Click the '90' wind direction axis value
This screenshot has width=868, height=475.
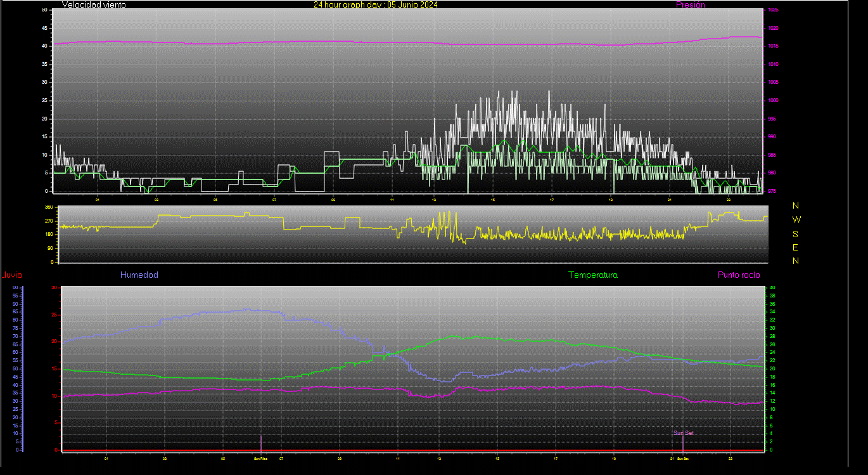[50, 248]
